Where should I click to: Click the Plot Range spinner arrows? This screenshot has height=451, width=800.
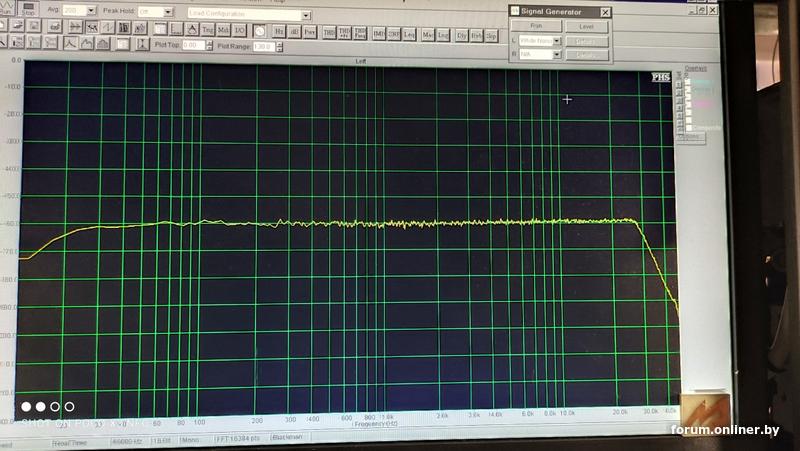coord(280,47)
